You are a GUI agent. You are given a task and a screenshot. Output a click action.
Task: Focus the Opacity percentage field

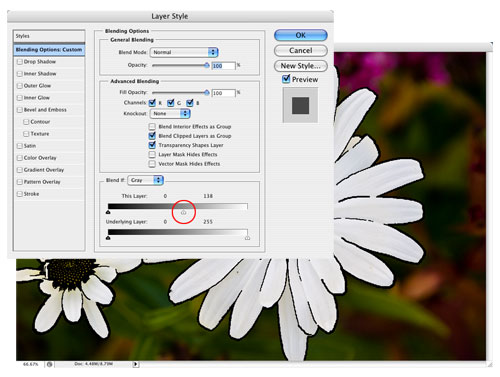(x=223, y=66)
